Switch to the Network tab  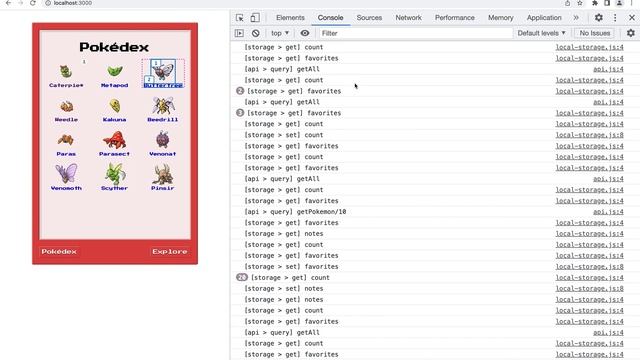[408, 18]
